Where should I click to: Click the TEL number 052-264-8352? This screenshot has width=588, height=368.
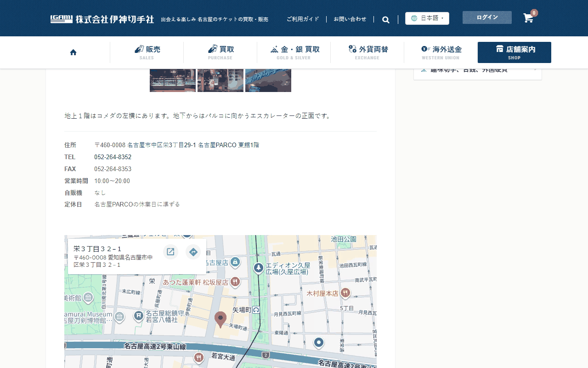[x=113, y=157]
